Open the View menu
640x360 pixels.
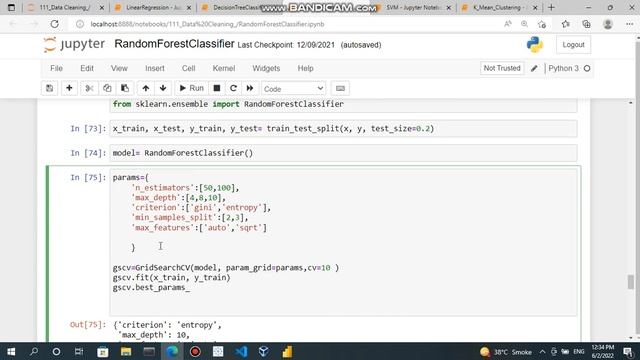click(x=119, y=69)
